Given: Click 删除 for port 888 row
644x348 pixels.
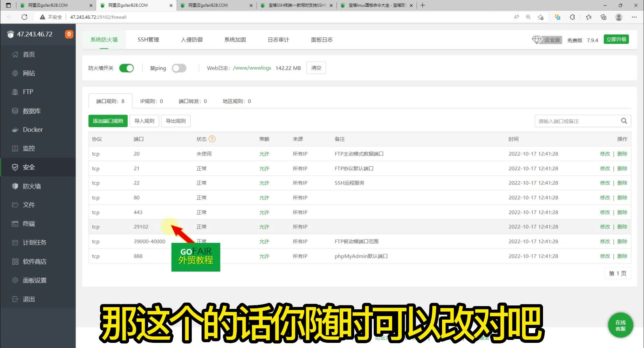Looking at the screenshot, I should coord(622,256).
